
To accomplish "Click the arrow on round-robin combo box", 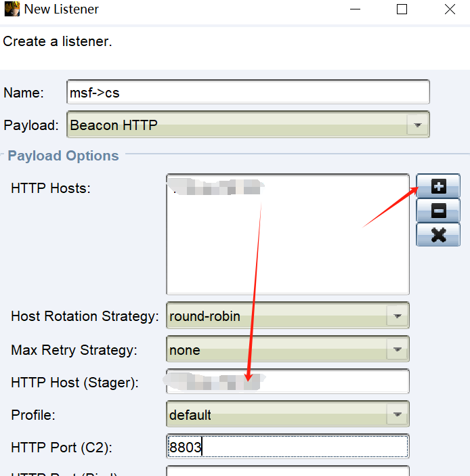I will pyautogui.click(x=398, y=316).
